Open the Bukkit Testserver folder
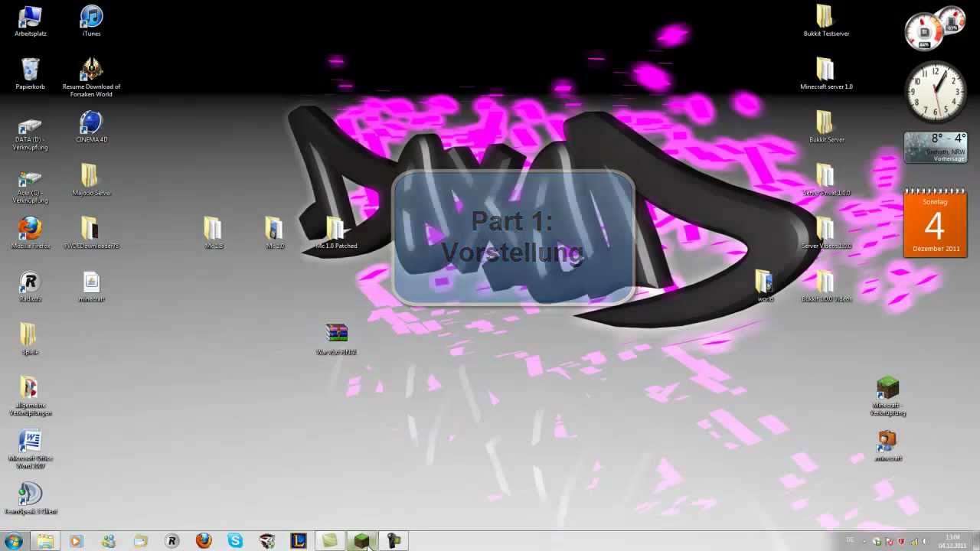 (x=825, y=21)
